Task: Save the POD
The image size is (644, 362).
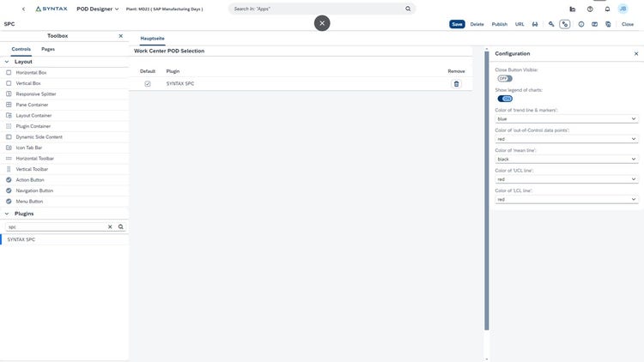Action: [x=457, y=24]
